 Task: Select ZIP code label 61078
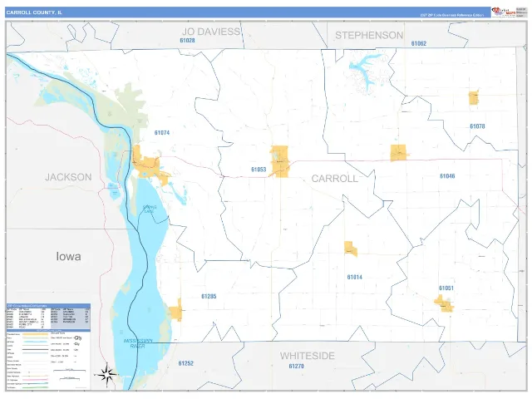(x=477, y=126)
